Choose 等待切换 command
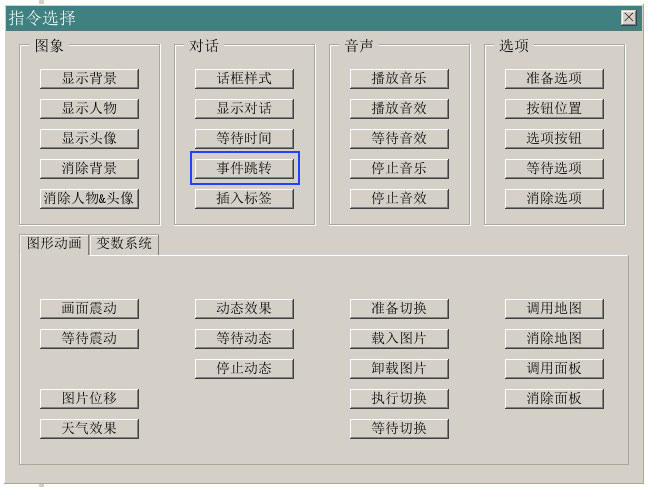The image size is (648, 487). pyautogui.click(x=399, y=429)
